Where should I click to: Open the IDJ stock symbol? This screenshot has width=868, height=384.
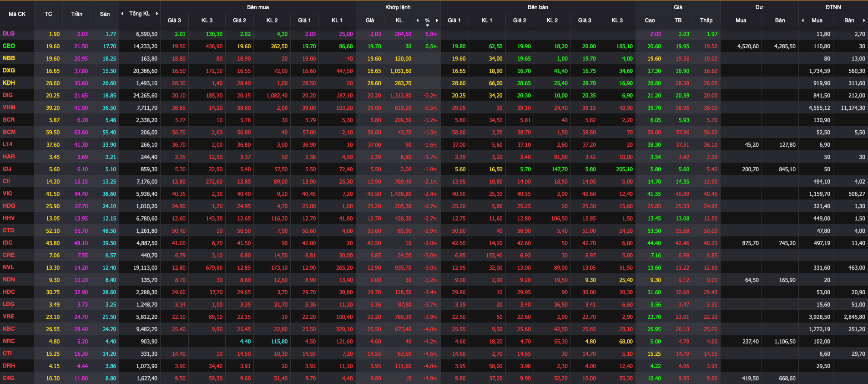point(7,169)
